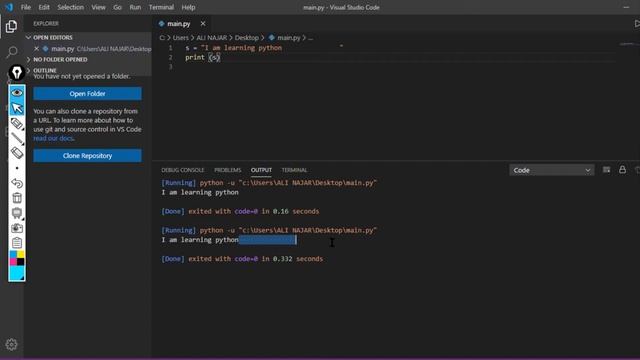This screenshot has width=640, height=360.
Task: Click the second I am learning python output line
Action: coord(200,240)
